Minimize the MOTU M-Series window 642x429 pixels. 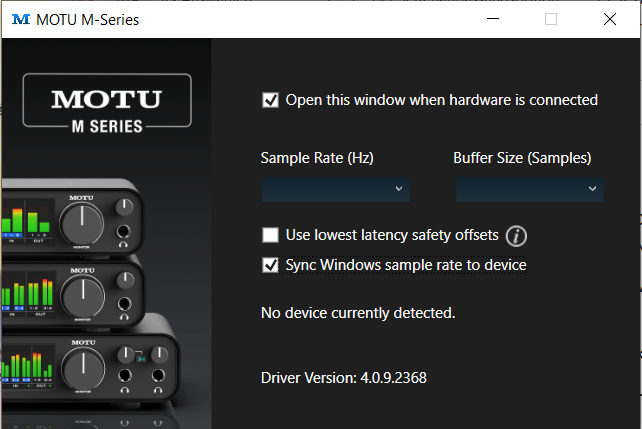[493, 19]
